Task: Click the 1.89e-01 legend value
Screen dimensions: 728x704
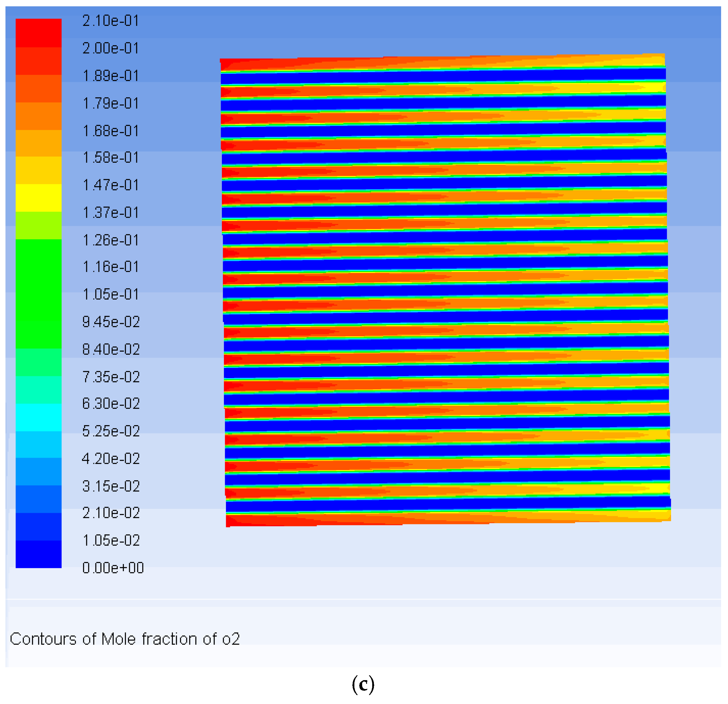Action: pos(110,76)
